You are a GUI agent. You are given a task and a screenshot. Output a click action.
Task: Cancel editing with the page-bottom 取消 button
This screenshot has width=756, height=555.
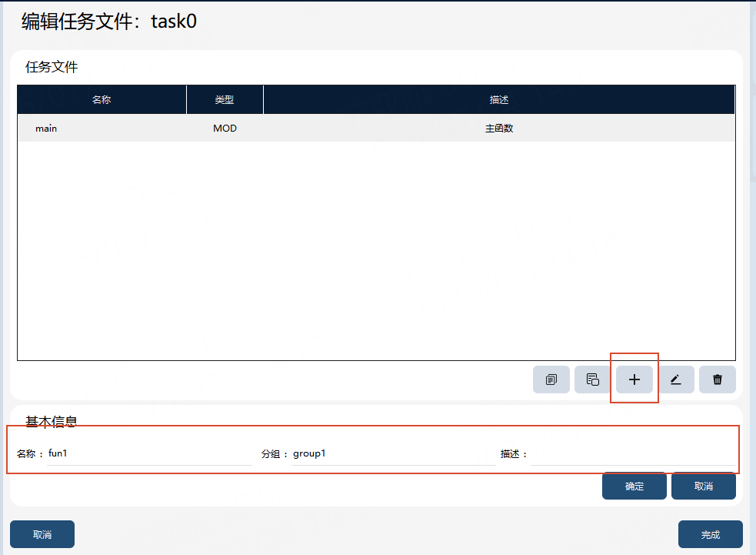click(x=42, y=534)
